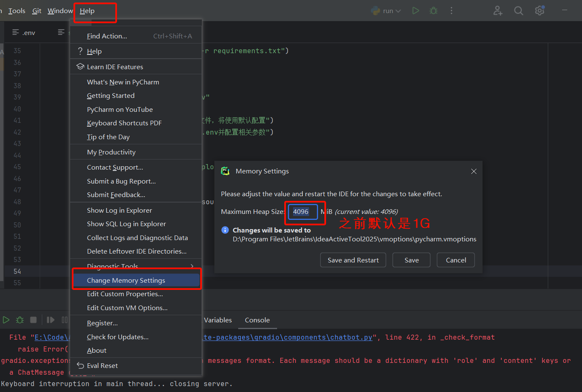The image size is (582, 392).
Task: Select Register menu item
Action: pyautogui.click(x=136, y=323)
